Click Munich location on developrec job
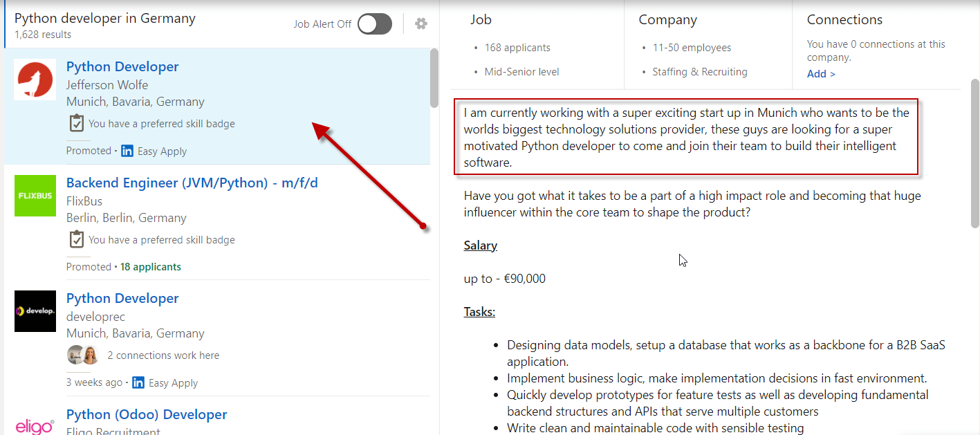 (136, 333)
